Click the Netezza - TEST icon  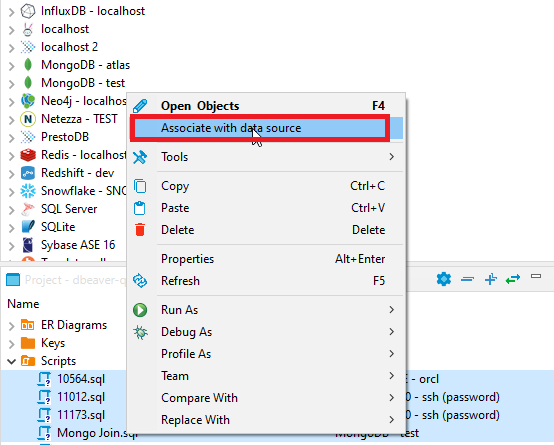28,119
